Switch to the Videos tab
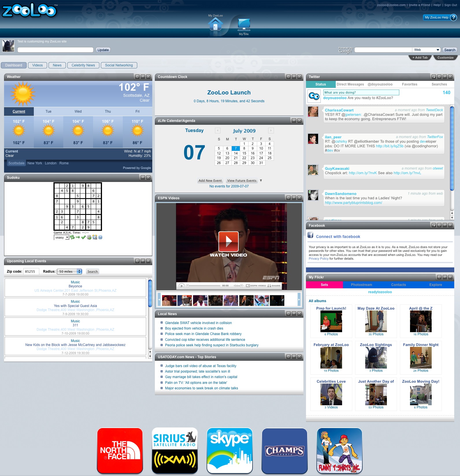The height and width of the screenshot is (476, 460). [38, 65]
